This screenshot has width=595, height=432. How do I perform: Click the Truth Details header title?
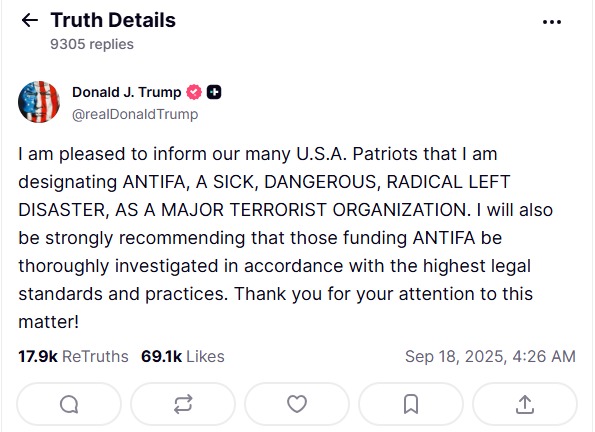[x=113, y=20]
